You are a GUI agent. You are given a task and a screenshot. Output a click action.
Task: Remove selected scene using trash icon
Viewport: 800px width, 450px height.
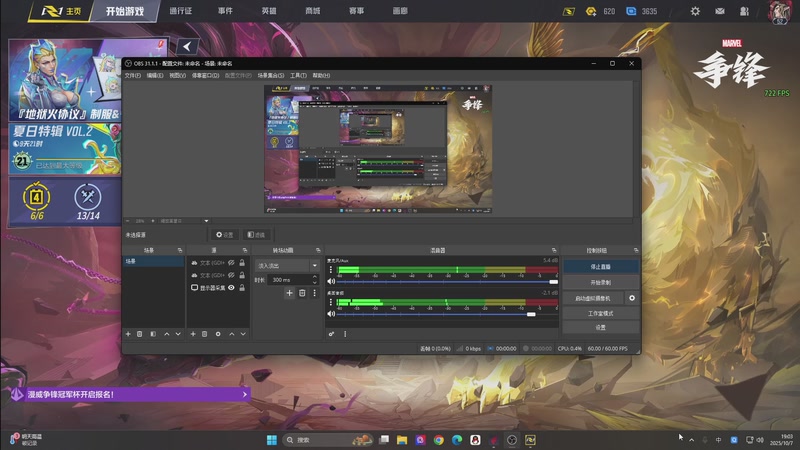(x=139, y=333)
